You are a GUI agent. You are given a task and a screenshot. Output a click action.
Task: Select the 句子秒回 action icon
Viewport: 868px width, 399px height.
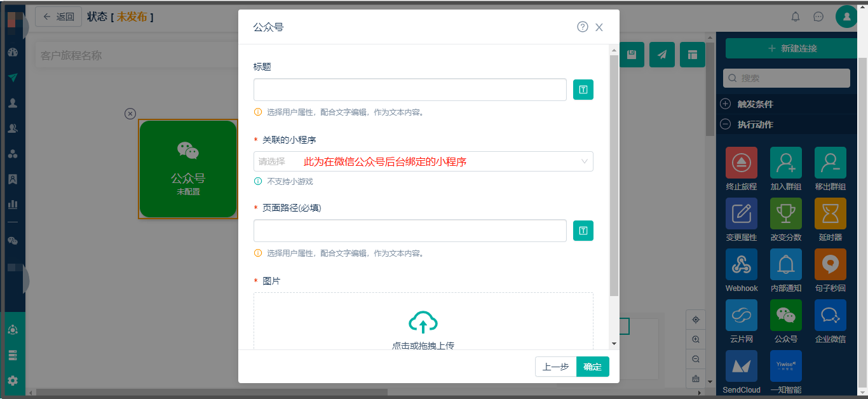click(x=831, y=264)
